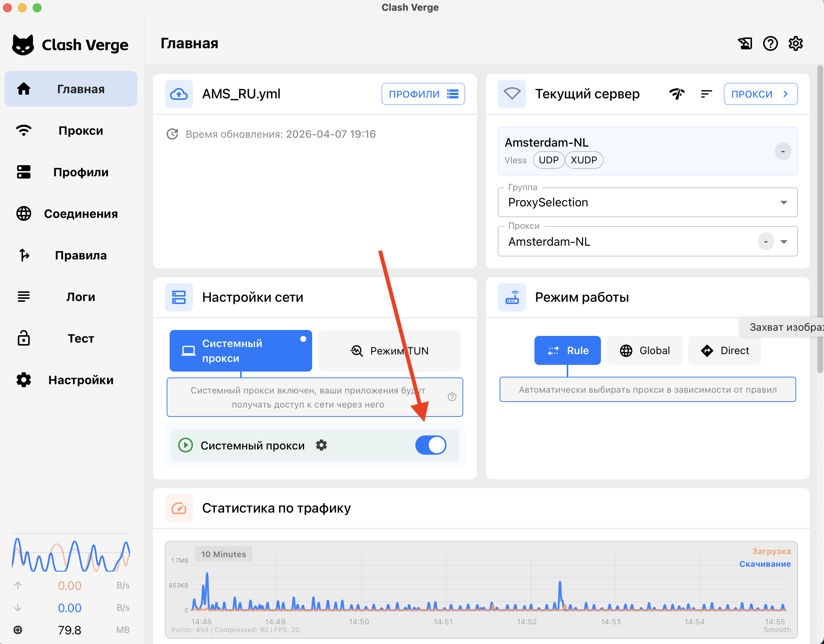The width and height of the screenshot is (824, 644).
Task: Click the main page vertical scrollbar
Action: tap(820, 219)
